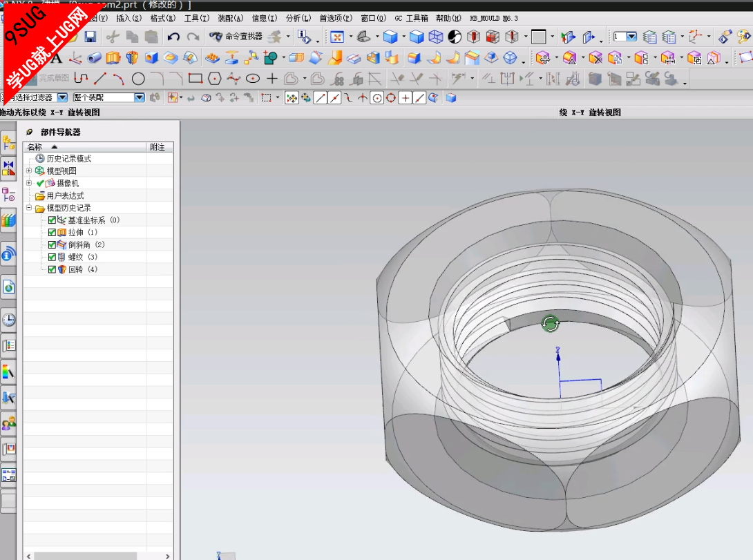
Task: Click the Paste clipboard icon
Action: pyautogui.click(x=151, y=37)
